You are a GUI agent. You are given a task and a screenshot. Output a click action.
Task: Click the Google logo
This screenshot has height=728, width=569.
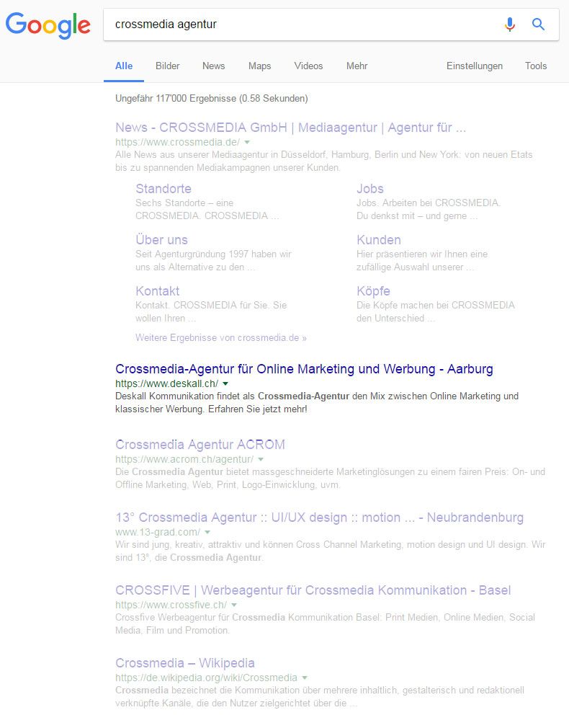pyautogui.click(x=48, y=25)
